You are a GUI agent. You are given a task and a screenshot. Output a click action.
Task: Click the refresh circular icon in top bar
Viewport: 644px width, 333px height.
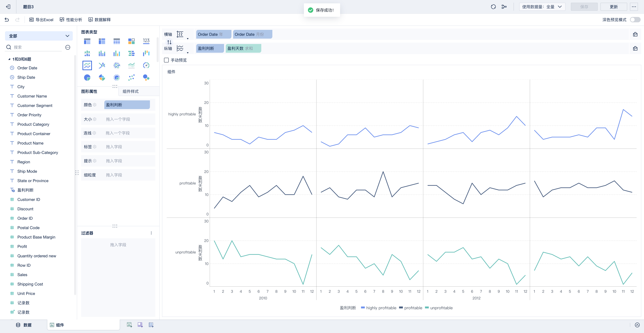point(493,7)
